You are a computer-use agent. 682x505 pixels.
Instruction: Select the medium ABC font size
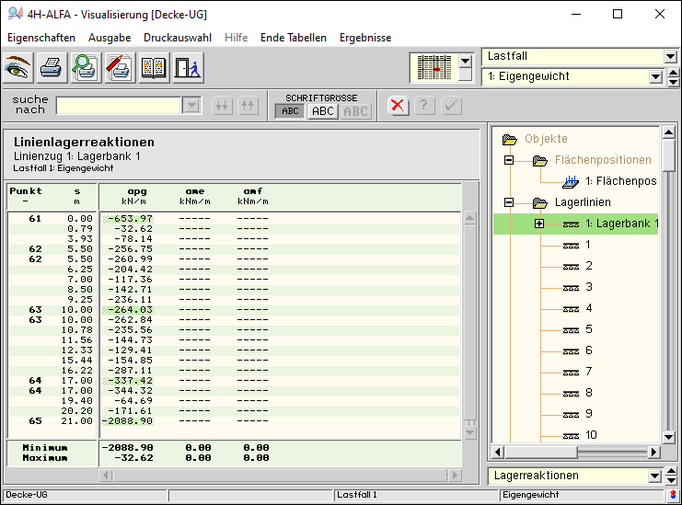click(x=322, y=111)
